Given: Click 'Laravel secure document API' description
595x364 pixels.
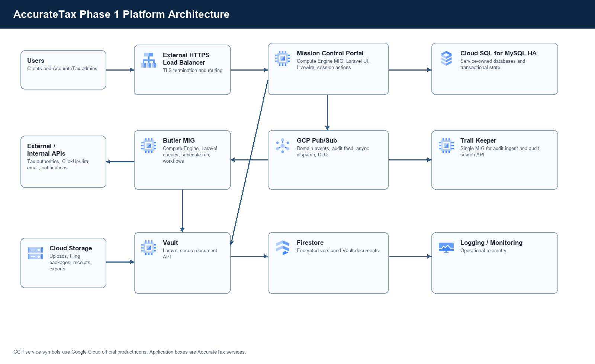Looking at the screenshot, I should (190, 254).
